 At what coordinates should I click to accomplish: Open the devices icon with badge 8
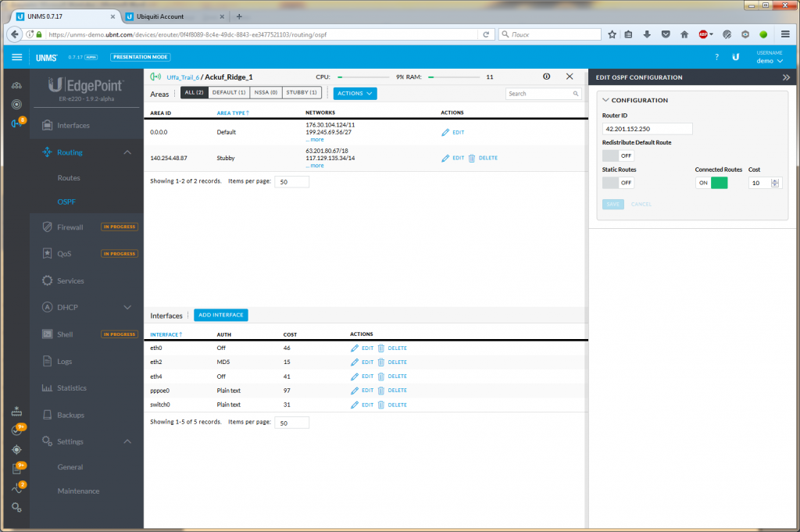click(x=17, y=123)
